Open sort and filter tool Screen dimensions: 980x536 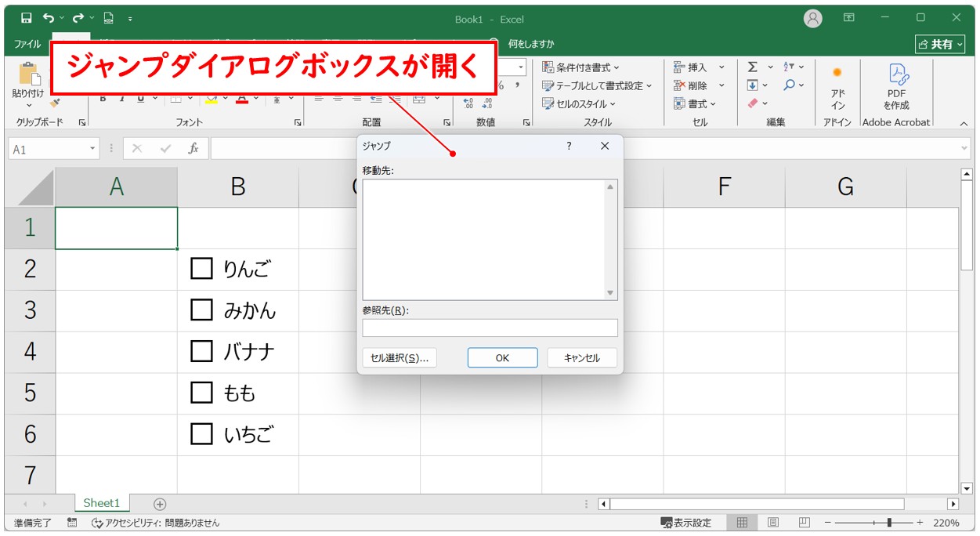click(790, 67)
